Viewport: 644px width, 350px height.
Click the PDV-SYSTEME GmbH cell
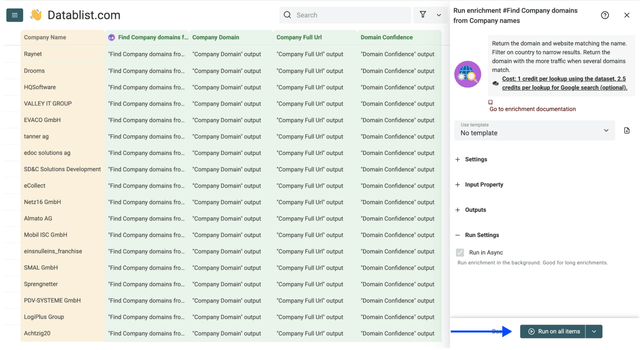pos(63,300)
